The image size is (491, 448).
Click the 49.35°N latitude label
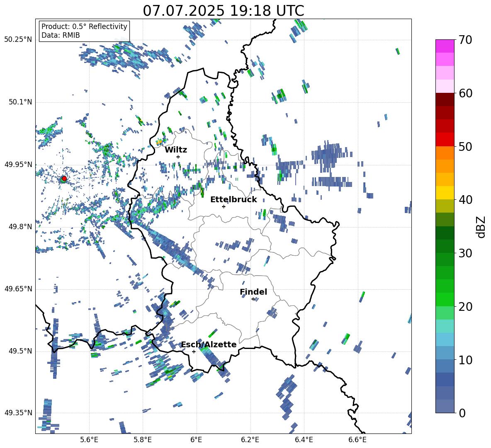(x=18, y=413)
